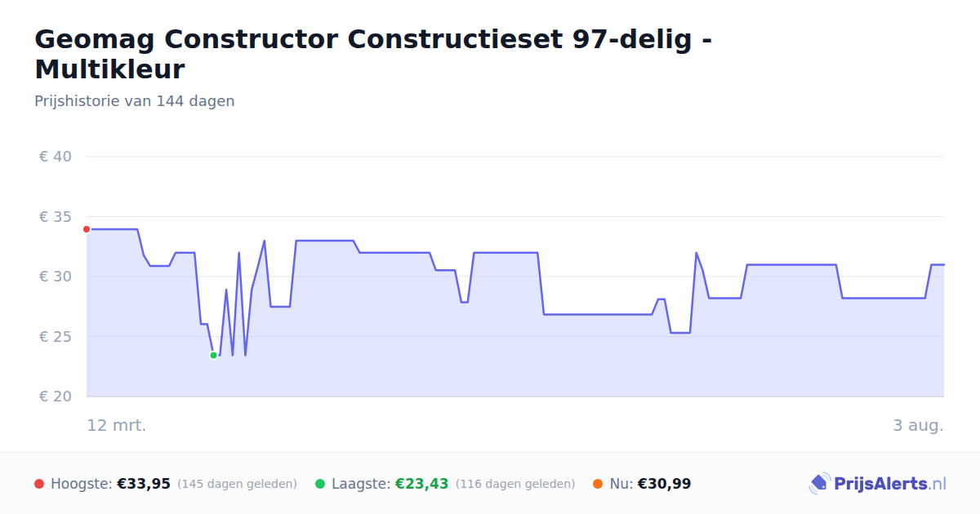Image resolution: width=980 pixels, height=514 pixels.
Task: Click the green Laagste legend dot
Action: tap(320, 484)
